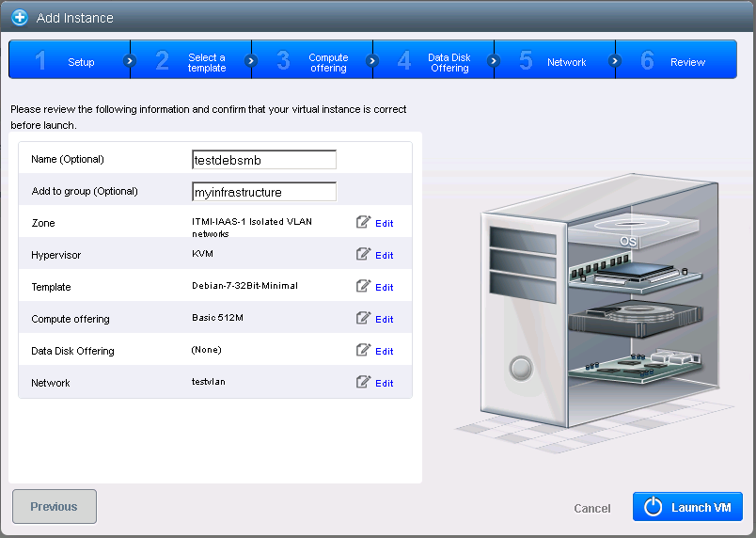Screen dimensions: 756x538
Task: Go to step 1 Setup
Action: (69, 62)
